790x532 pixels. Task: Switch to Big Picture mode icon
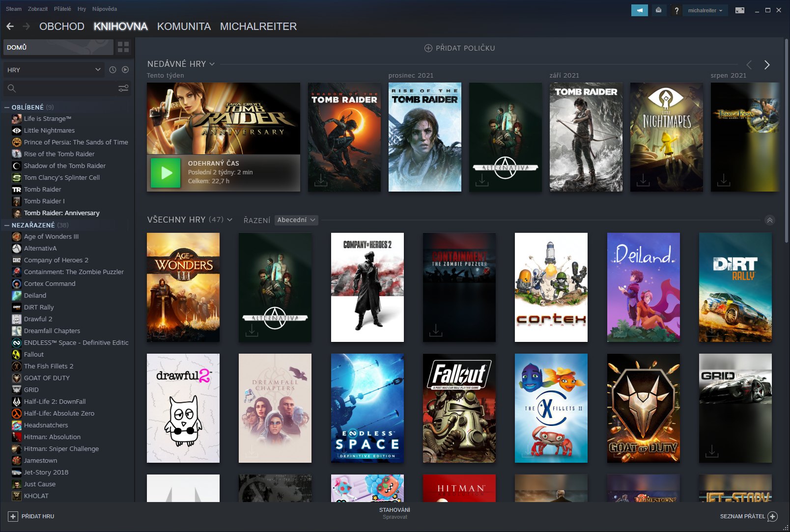(x=740, y=10)
